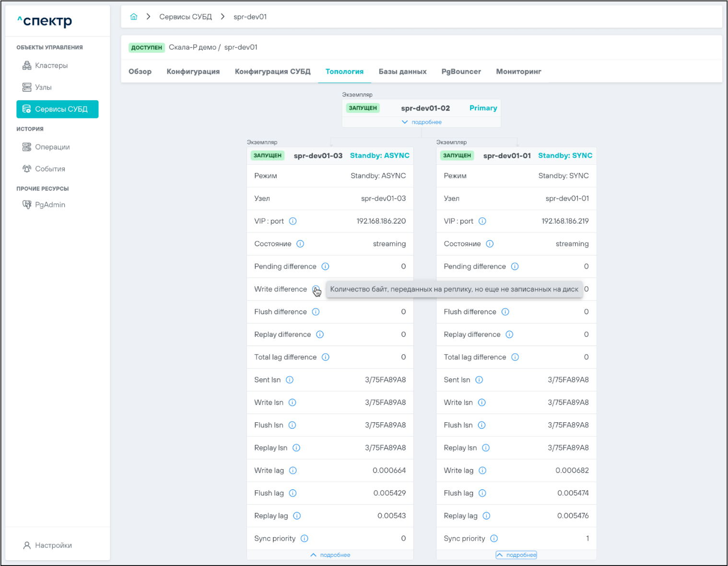Click info icon beside Flush lag for spr-dev01-01
The height and width of the screenshot is (566, 728).
[x=482, y=493]
